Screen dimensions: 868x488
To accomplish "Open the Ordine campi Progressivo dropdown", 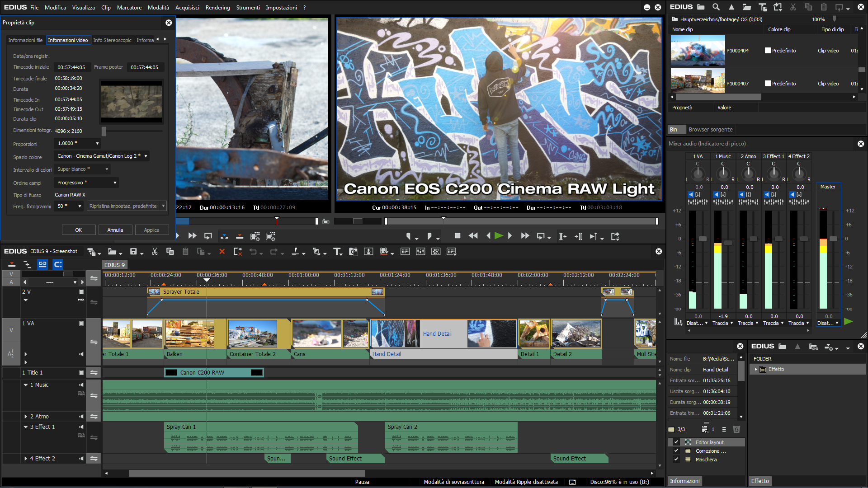I will pyautogui.click(x=86, y=183).
